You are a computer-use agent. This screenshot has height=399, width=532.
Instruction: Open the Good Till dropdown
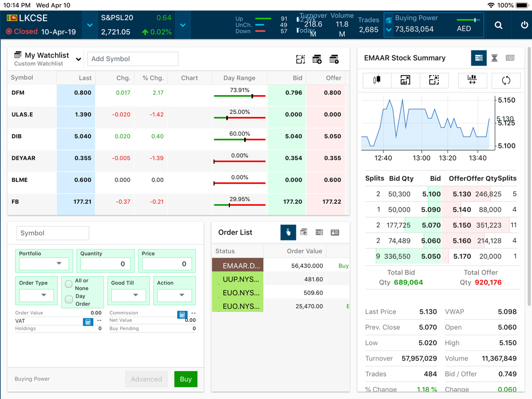tap(129, 295)
